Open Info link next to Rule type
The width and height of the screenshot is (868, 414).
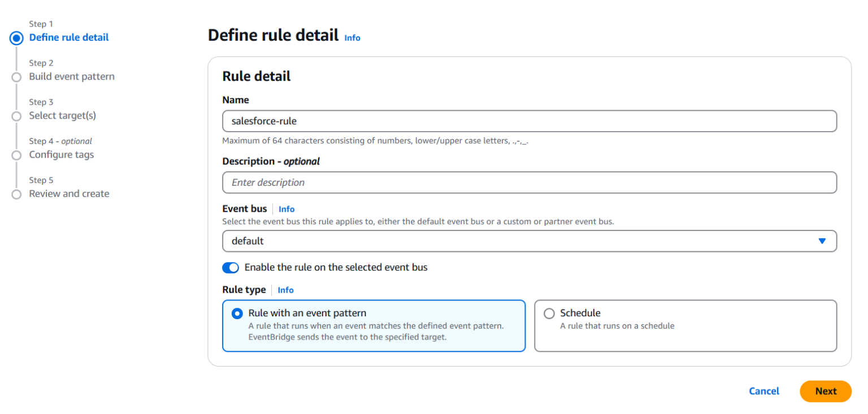(x=285, y=290)
